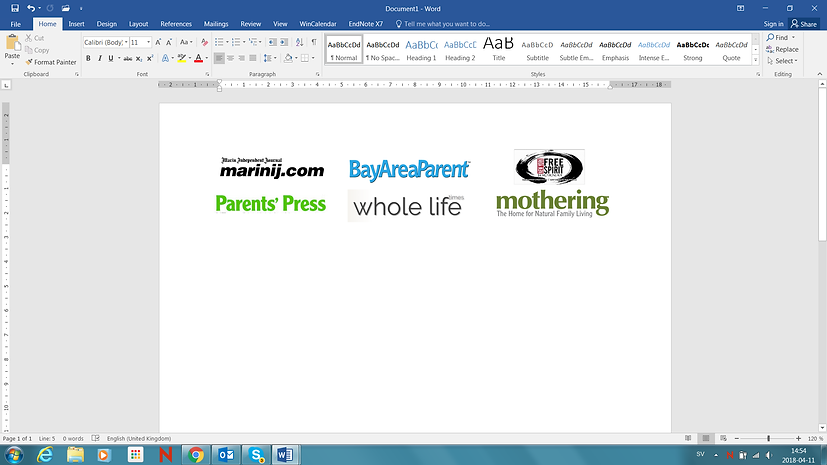Toggle Underline formatting
The image size is (827, 465).
click(111, 59)
